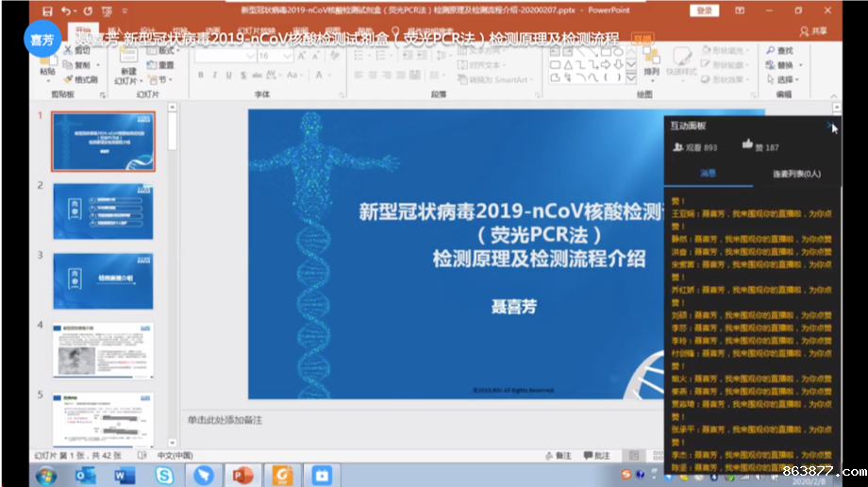Click the Word icon in taskbar

click(125, 475)
